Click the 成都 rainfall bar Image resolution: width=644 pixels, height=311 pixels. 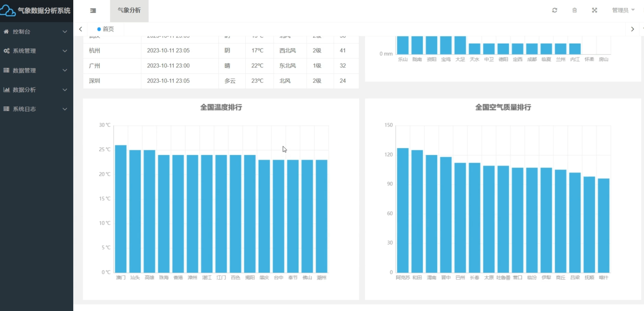[532, 49]
